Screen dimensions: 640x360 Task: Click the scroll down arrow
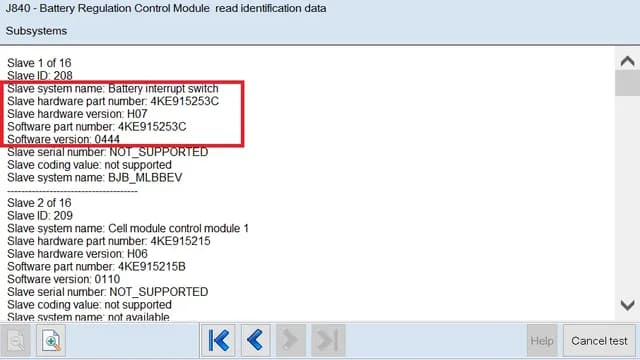(x=627, y=305)
